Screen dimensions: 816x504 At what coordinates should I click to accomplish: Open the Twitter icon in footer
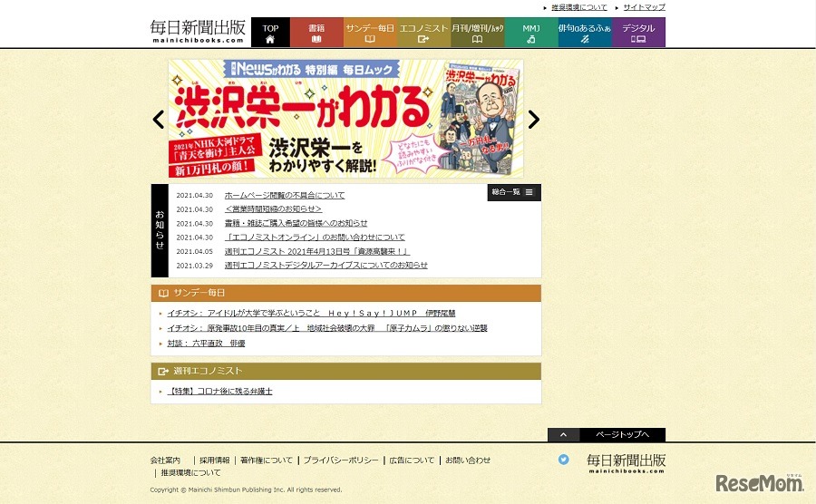point(564,460)
